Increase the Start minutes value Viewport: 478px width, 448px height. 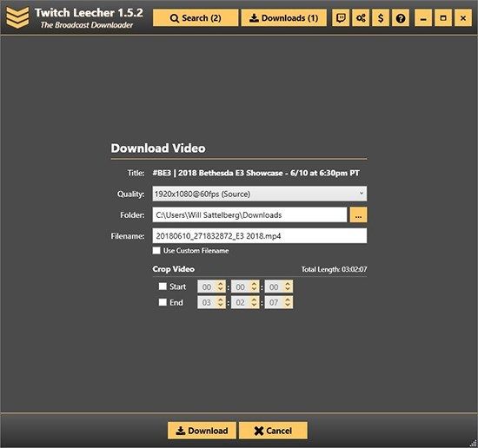(254, 284)
